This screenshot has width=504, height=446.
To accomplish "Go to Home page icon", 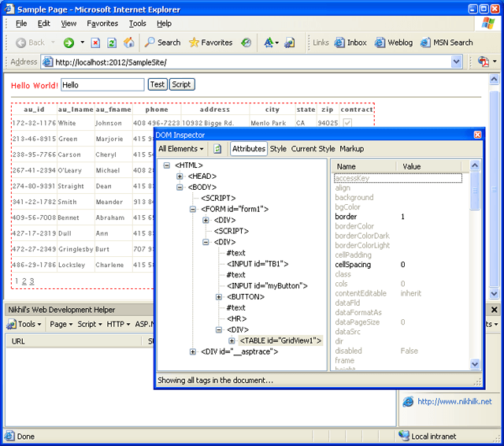I will [x=128, y=43].
